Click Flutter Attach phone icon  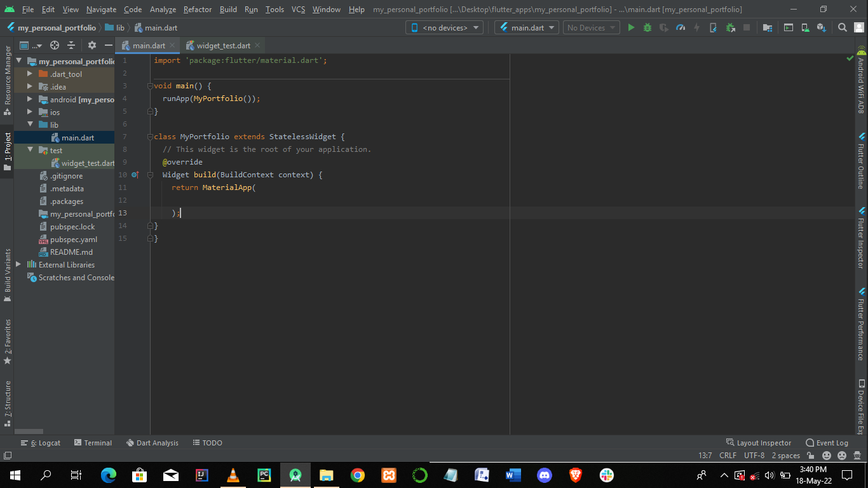[x=714, y=28]
